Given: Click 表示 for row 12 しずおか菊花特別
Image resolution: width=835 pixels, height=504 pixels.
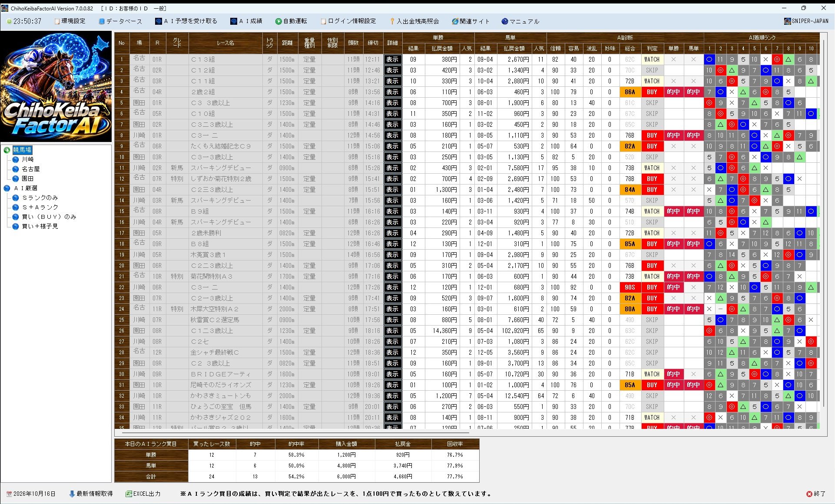Looking at the screenshot, I should pos(392,179).
